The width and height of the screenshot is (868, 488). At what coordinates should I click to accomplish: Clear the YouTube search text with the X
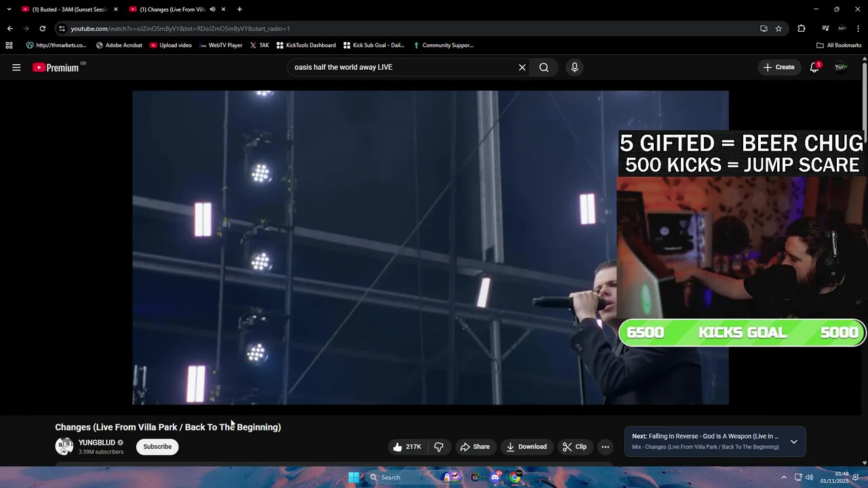tap(522, 67)
